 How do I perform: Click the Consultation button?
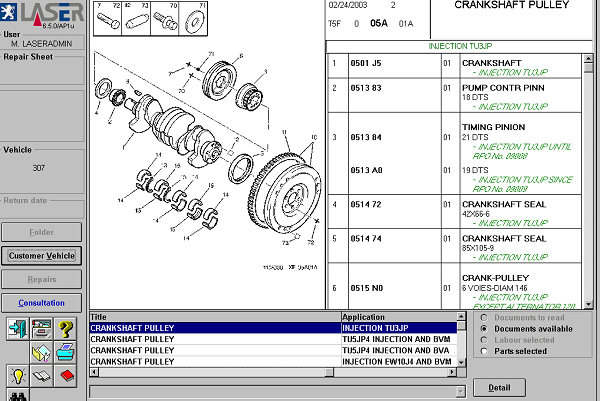tap(41, 303)
